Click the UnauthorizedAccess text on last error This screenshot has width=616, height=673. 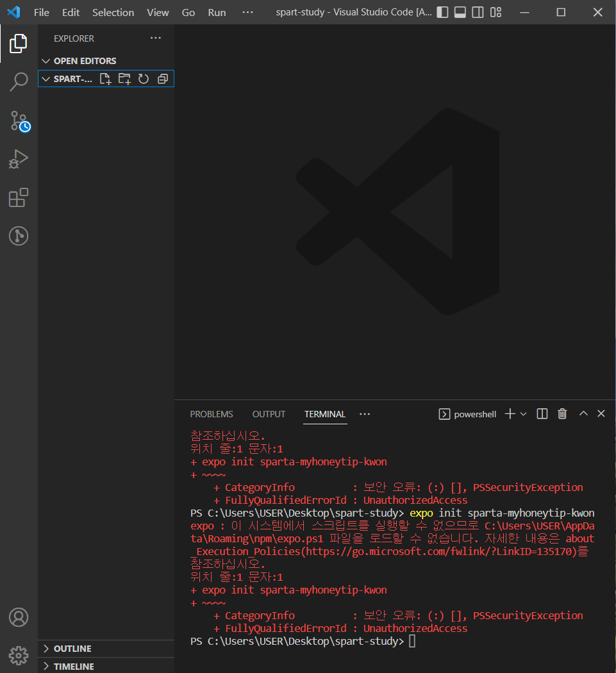click(x=415, y=628)
